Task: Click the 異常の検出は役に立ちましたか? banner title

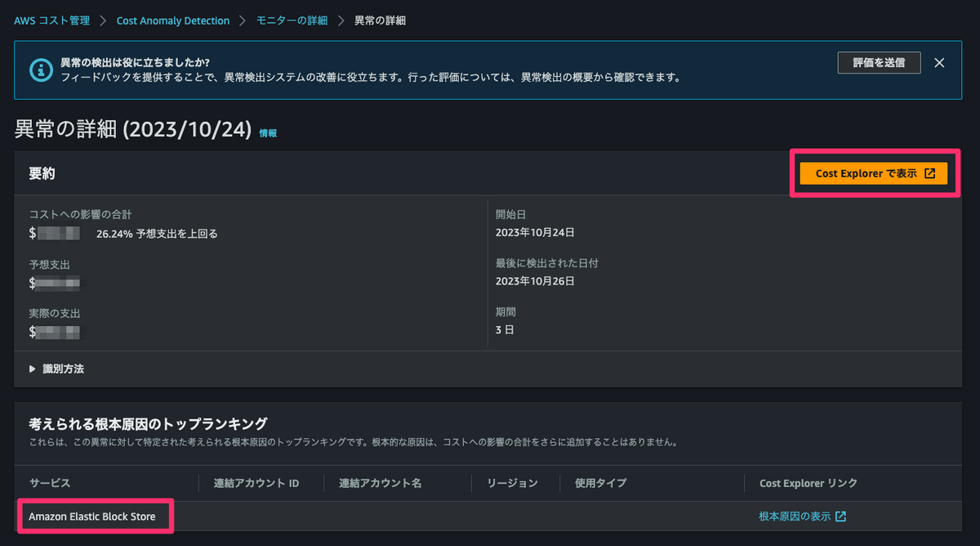Action: (x=136, y=63)
